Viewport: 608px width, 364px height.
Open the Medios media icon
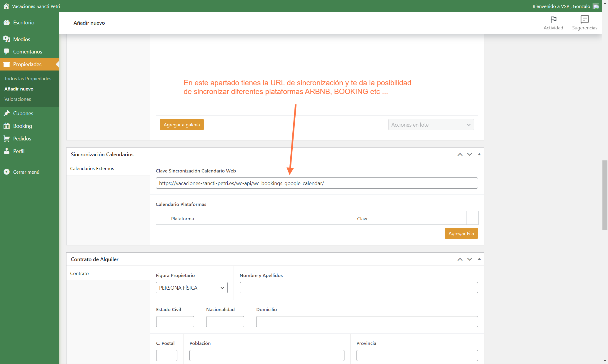(7, 39)
